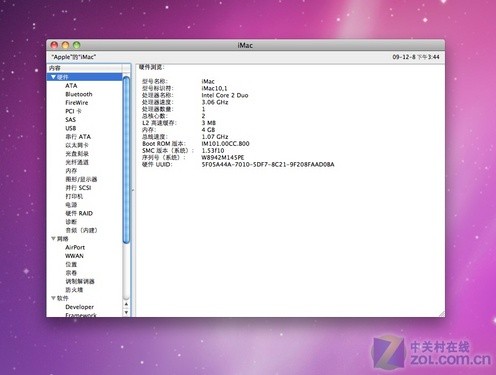496x375 pixels.
Task: Click Boot ROM value IM101.00CC.B00
Action: 225,144
